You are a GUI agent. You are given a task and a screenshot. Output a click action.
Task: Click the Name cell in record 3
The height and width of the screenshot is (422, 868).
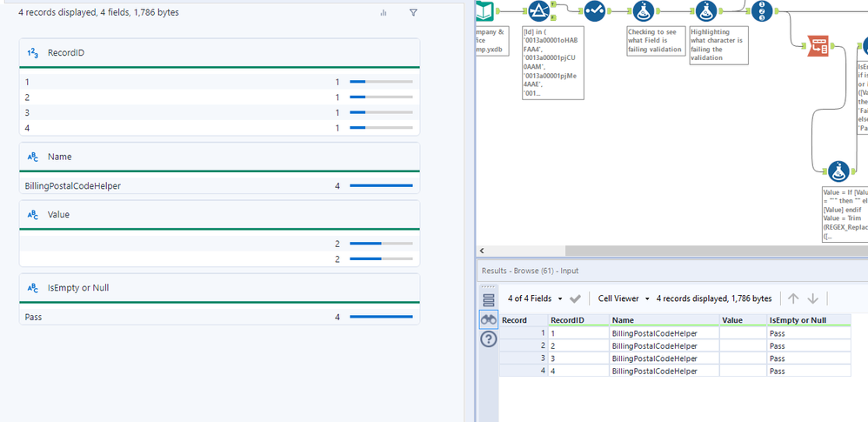click(x=664, y=358)
